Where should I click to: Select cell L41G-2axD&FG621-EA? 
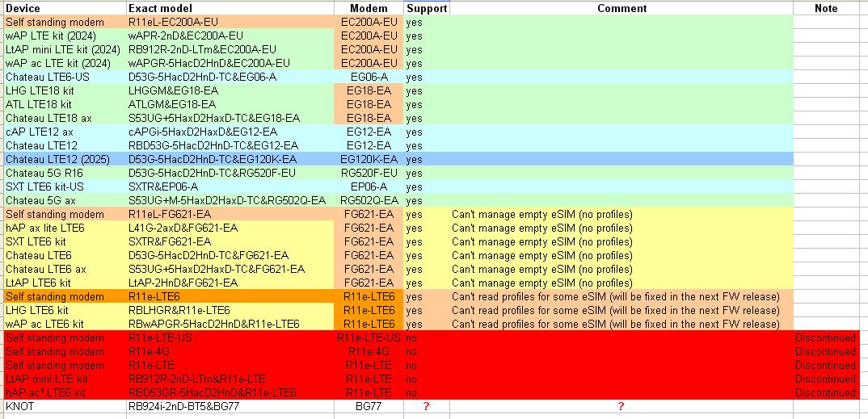230,228
